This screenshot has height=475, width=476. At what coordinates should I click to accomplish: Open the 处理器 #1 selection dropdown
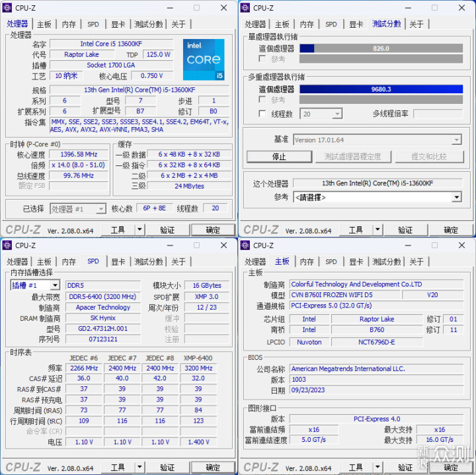click(101, 209)
